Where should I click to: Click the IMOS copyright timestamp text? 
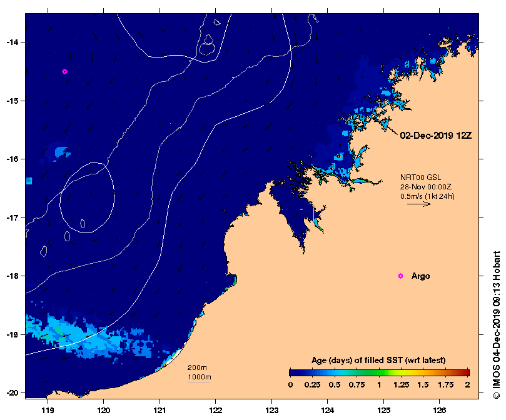(497, 325)
